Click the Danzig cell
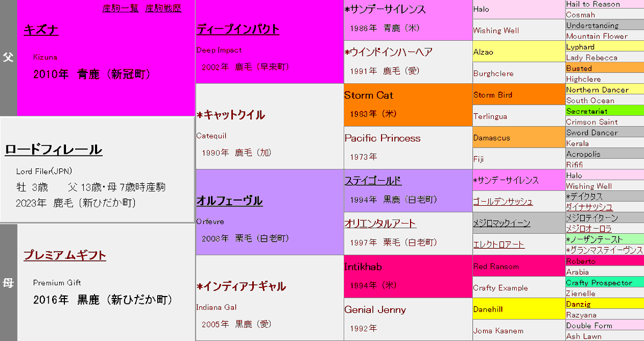Image resolution: width=644 pixels, height=341 pixels. point(605,304)
